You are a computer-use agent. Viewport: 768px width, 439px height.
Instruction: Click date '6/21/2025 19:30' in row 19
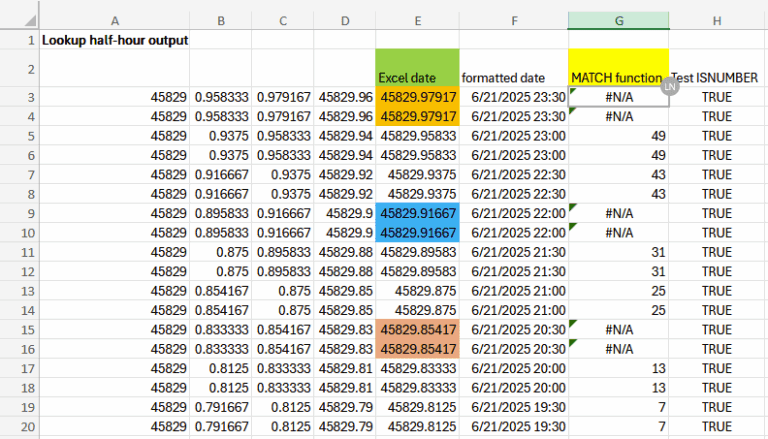point(514,407)
